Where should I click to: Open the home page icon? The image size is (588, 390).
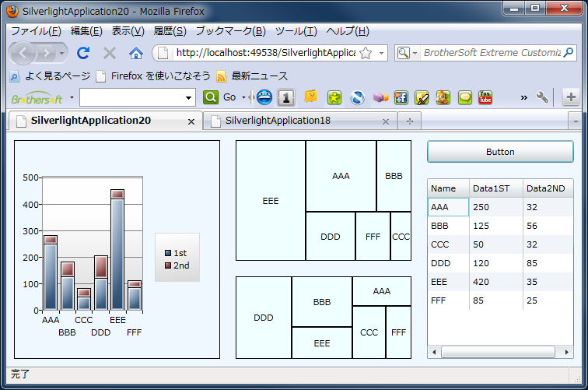pyautogui.click(x=136, y=53)
